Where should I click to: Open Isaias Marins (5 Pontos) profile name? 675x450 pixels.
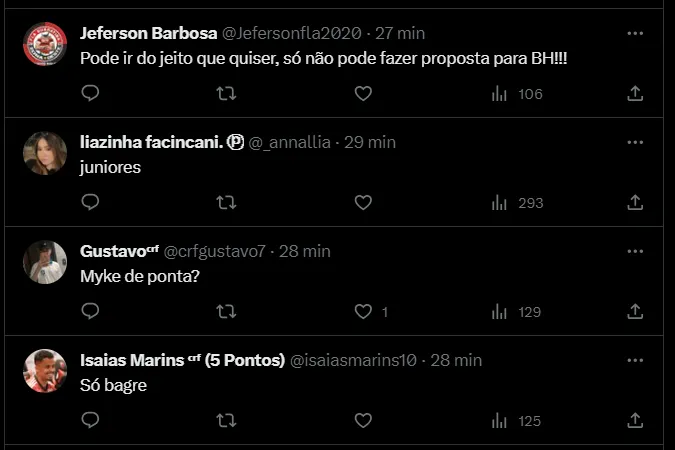pos(182,359)
